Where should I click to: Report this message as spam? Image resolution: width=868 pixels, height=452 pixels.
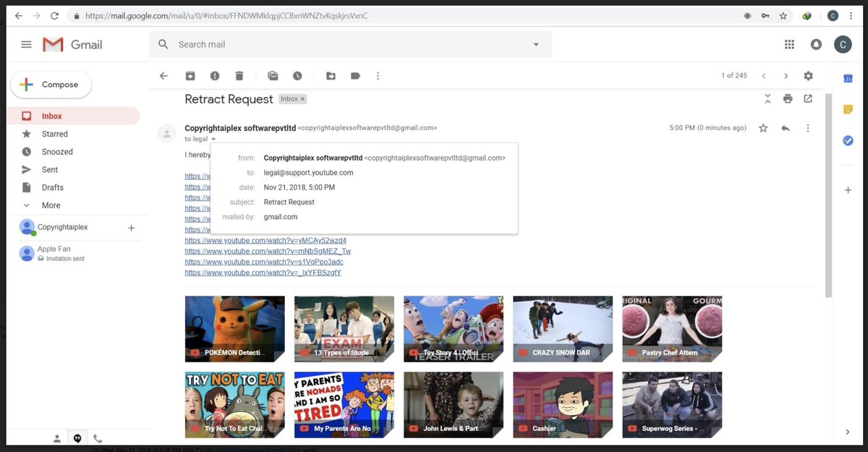215,76
